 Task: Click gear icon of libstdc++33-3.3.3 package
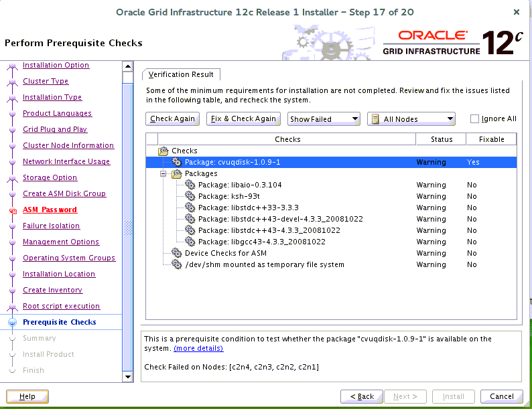[190, 208]
